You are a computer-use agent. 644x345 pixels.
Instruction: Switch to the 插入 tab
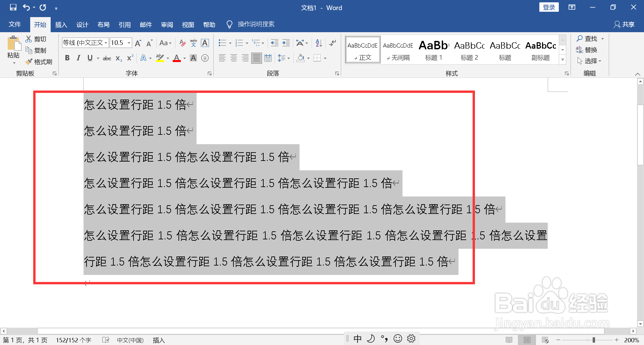tap(61, 24)
